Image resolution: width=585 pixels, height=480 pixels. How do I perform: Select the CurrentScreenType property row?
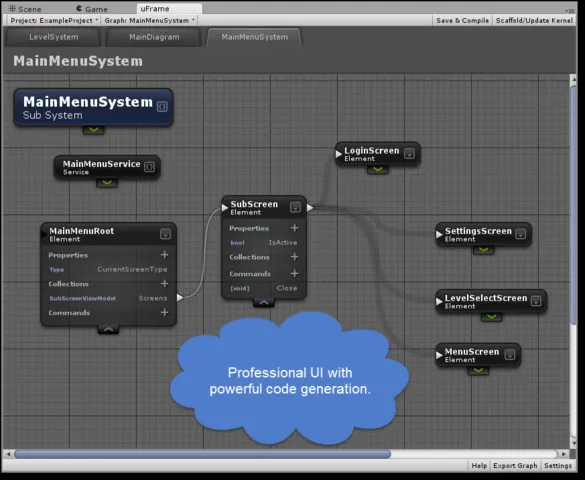tap(108, 269)
